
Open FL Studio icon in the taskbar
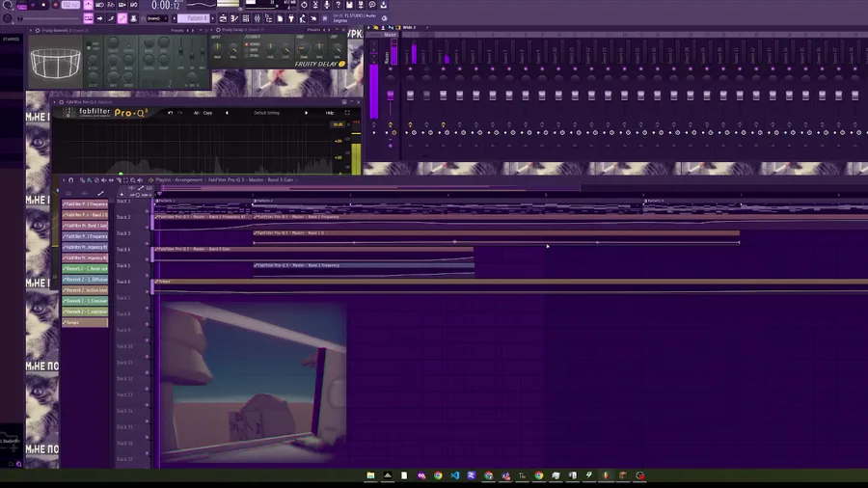(606, 475)
